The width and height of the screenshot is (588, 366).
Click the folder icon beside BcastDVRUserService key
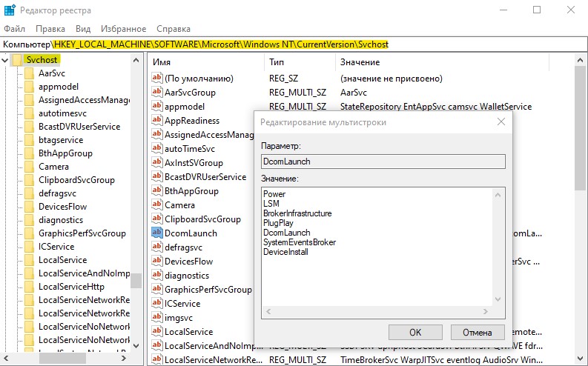(29, 127)
